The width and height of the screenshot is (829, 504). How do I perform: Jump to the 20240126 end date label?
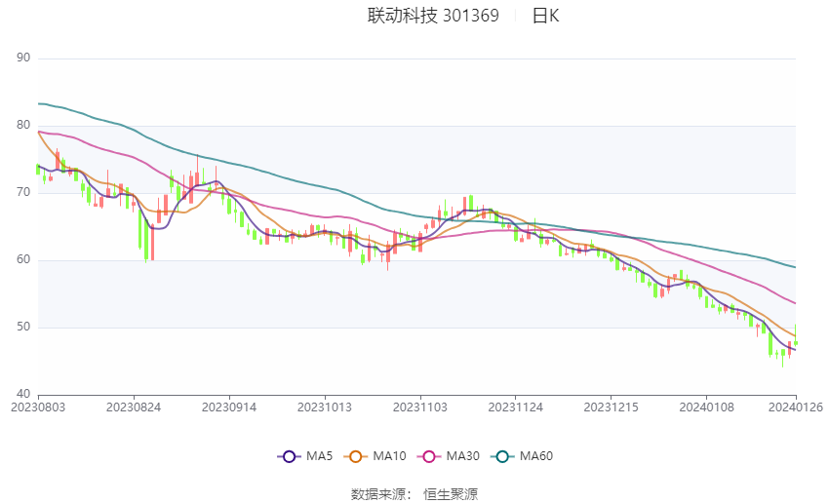(x=796, y=406)
